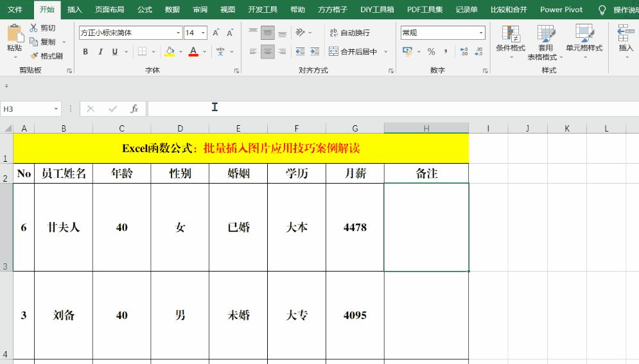The image size is (639, 364).
Task: Open Cell Styles (单元格样式)
Action: [x=584, y=42]
